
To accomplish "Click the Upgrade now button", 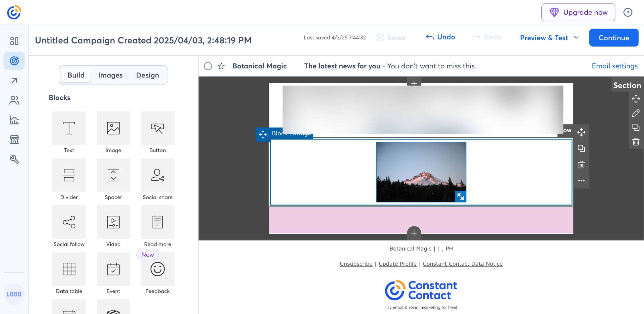I will point(578,12).
